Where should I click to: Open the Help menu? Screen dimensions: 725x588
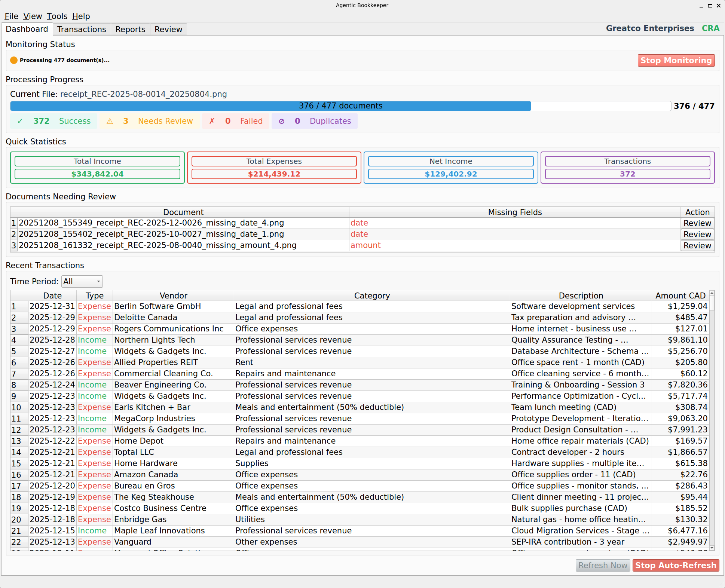[x=81, y=16]
